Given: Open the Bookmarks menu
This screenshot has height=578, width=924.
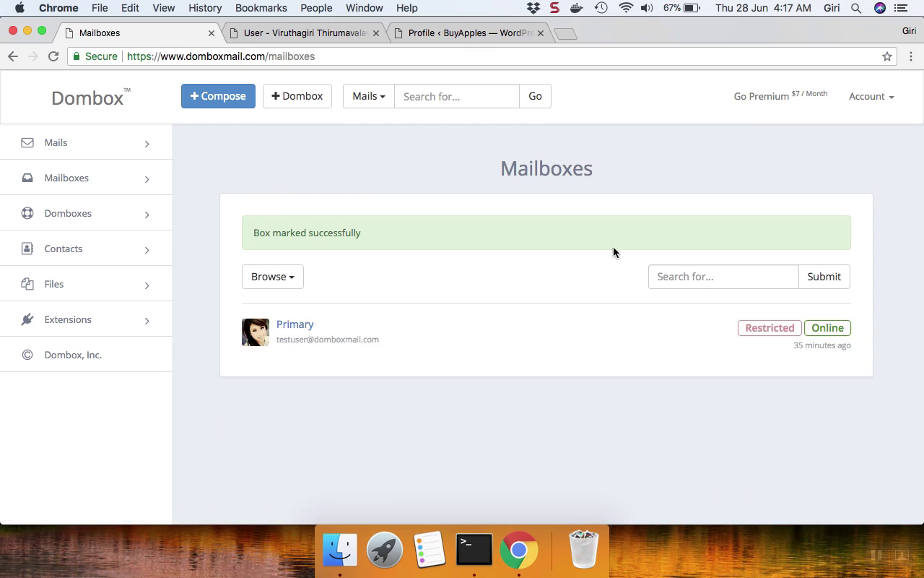Looking at the screenshot, I should [x=261, y=8].
